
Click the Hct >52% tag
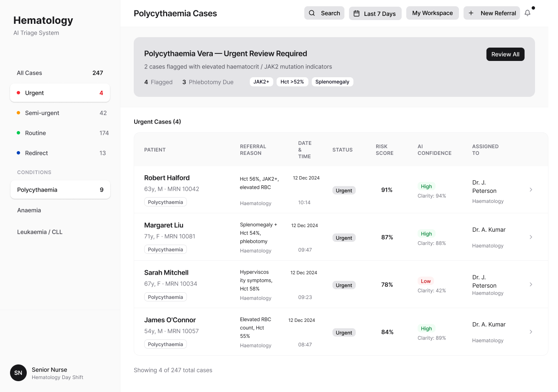(292, 82)
